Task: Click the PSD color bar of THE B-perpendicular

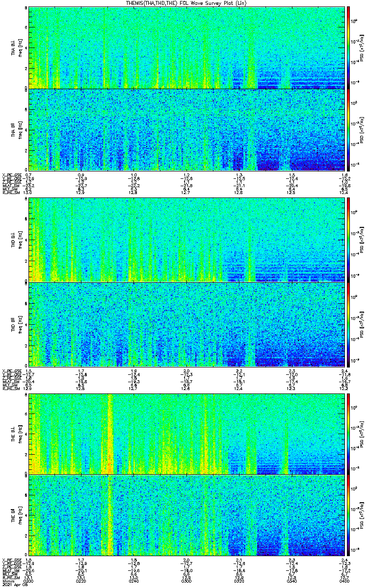Action: coord(348,434)
